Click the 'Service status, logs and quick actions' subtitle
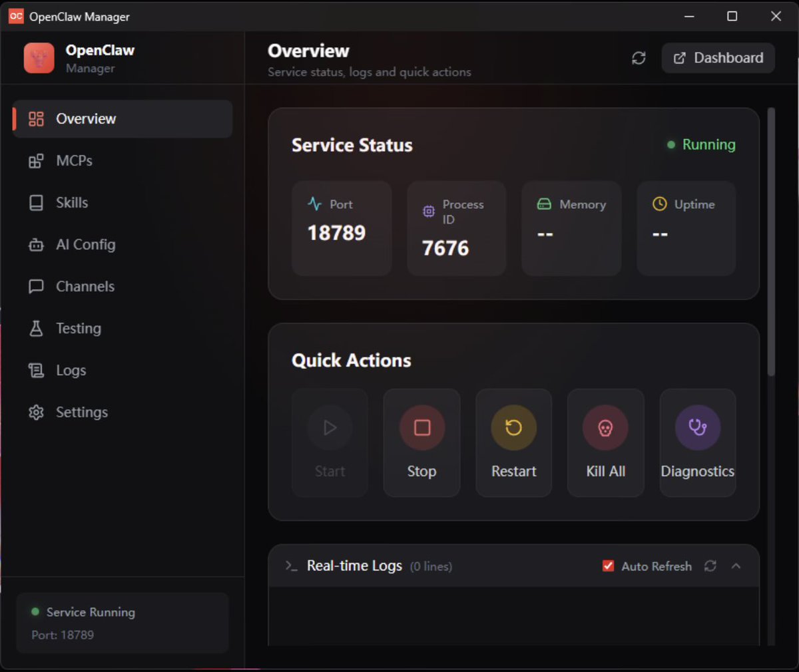This screenshot has height=672, width=799. (x=370, y=72)
